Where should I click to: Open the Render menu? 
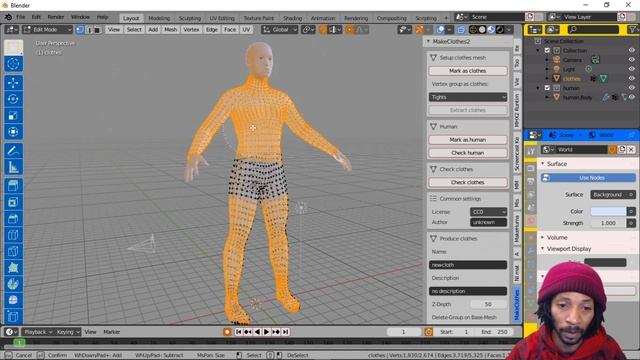pyautogui.click(x=56, y=17)
